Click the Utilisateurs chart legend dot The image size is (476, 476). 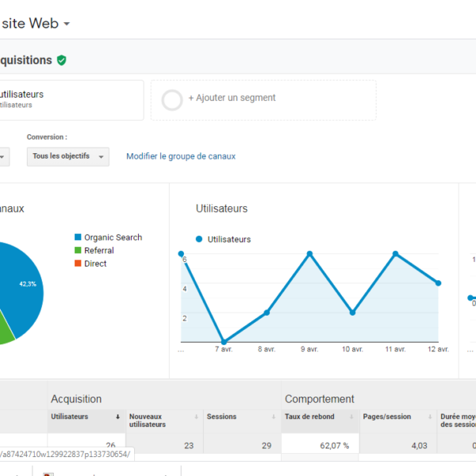199,240
